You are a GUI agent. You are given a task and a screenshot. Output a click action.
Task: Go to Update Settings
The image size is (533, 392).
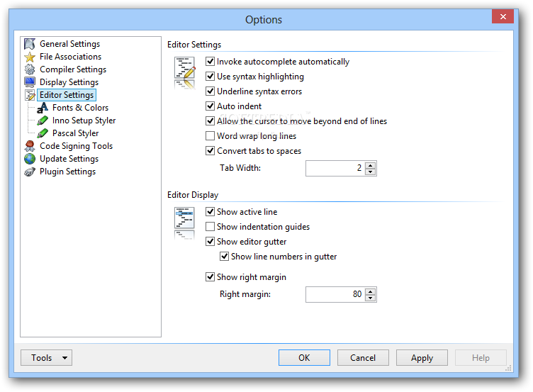pos(69,159)
